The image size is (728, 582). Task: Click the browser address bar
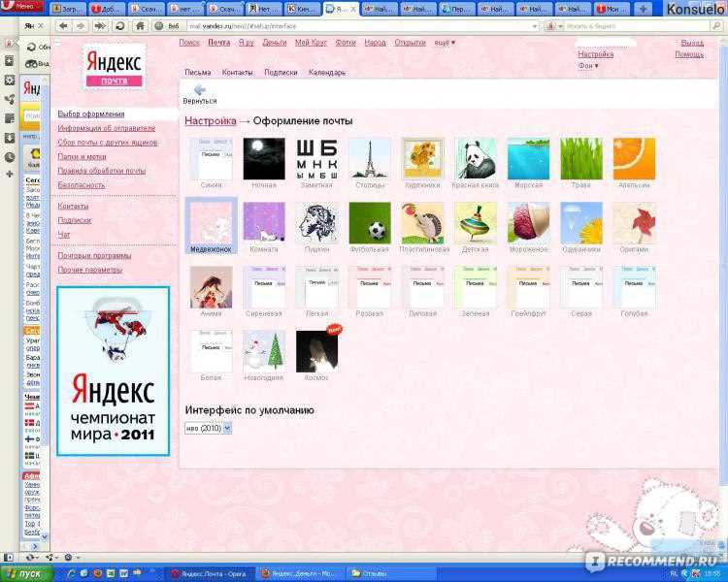[x=357, y=26]
